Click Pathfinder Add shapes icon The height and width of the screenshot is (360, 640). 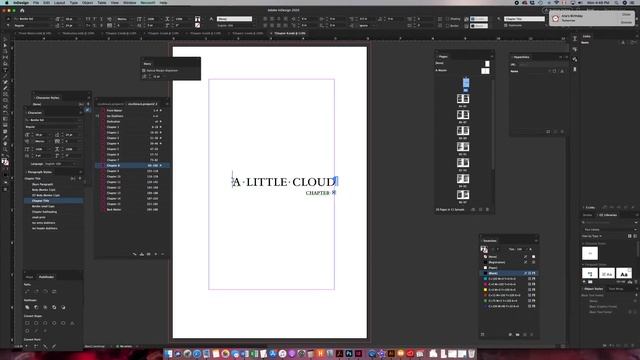click(x=27, y=307)
